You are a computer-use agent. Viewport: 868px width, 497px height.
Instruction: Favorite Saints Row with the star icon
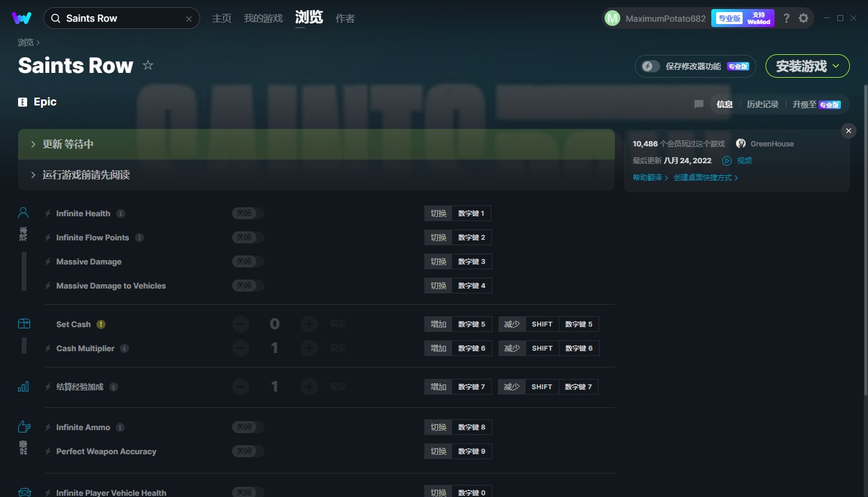(x=148, y=65)
